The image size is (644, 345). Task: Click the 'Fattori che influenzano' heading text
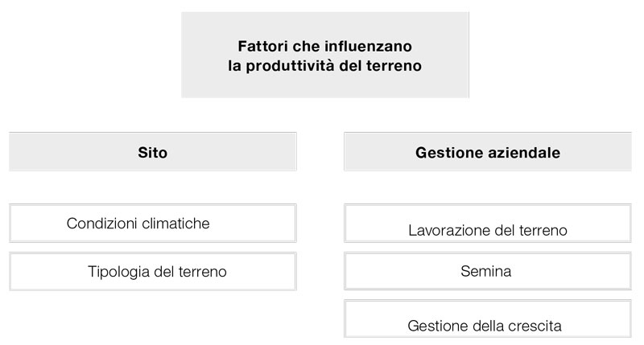click(325, 46)
